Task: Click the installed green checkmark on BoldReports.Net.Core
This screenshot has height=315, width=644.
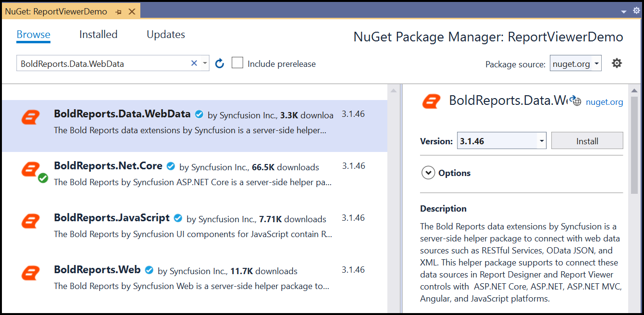Action: 43,178
